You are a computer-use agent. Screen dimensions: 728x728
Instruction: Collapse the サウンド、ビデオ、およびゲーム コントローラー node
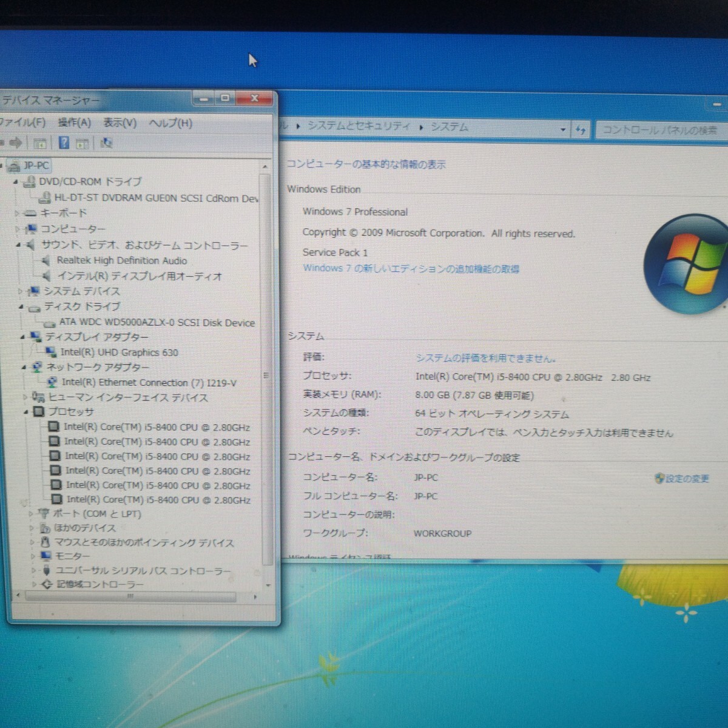[x=18, y=245]
